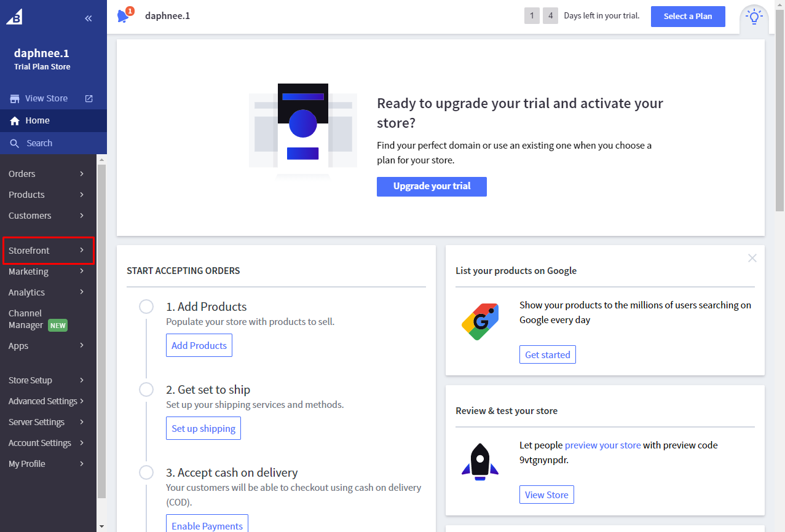The width and height of the screenshot is (785, 532).
Task: Click Get started for Google listing
Action: 548,354
